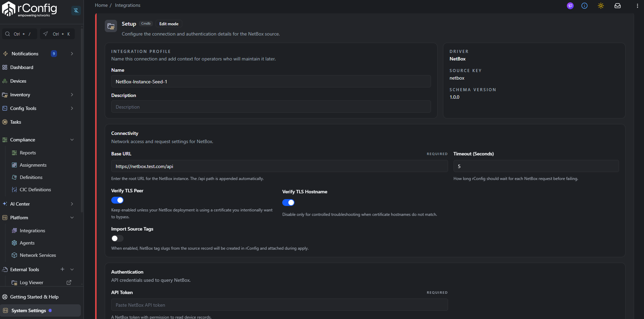Click the purple announcements icon
Image resolution: width=644 pixels, height=319 pixels.
tap(570, 6)
